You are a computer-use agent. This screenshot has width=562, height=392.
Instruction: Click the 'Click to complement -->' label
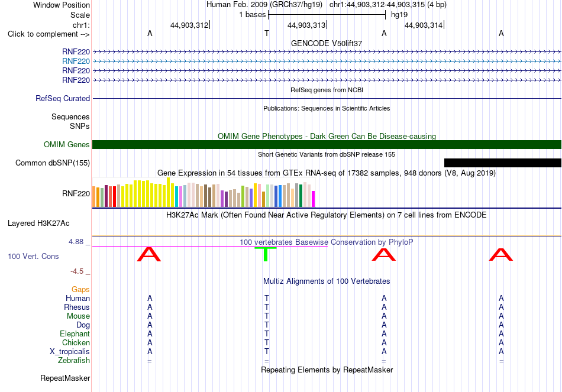tap(49, 34)
